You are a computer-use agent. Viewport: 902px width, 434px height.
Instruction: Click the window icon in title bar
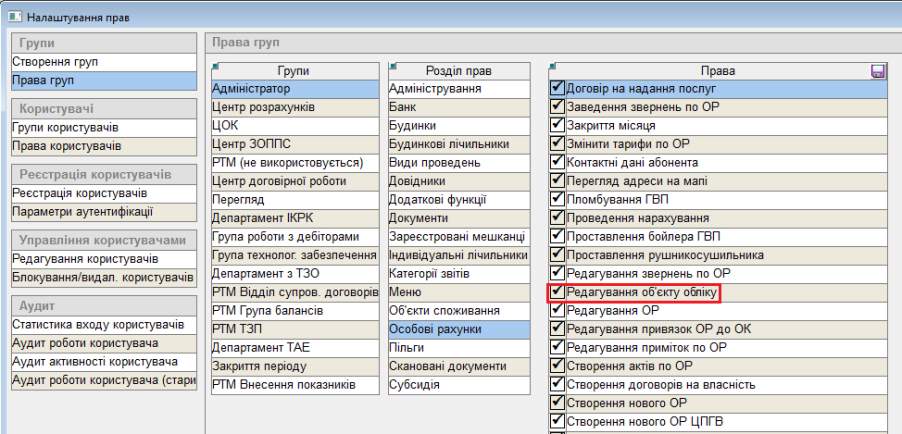pyautogui.click(x=11, y=17)
